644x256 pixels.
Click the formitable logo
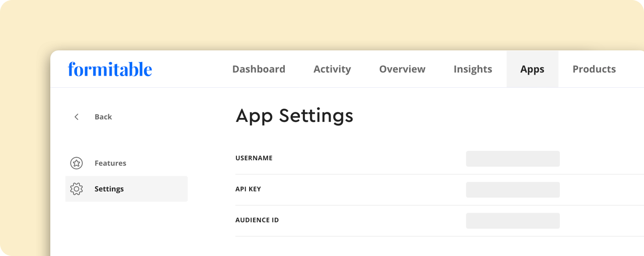[110, 69]
